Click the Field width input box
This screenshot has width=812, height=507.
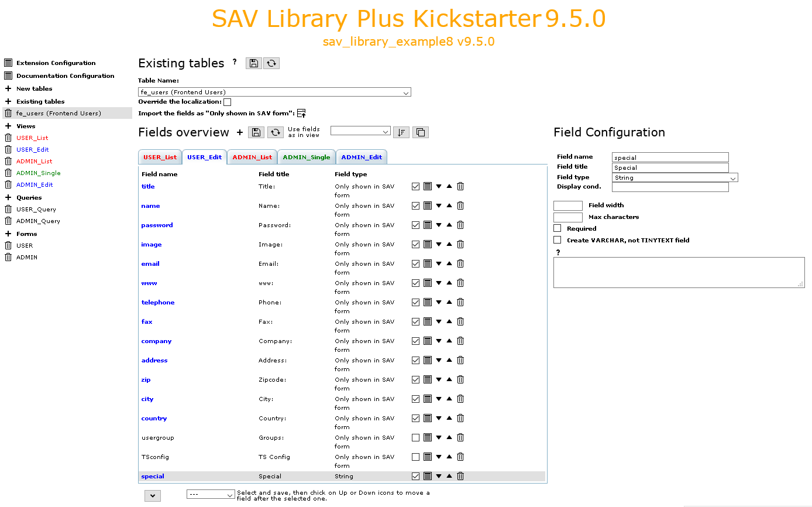pos(568,205)
